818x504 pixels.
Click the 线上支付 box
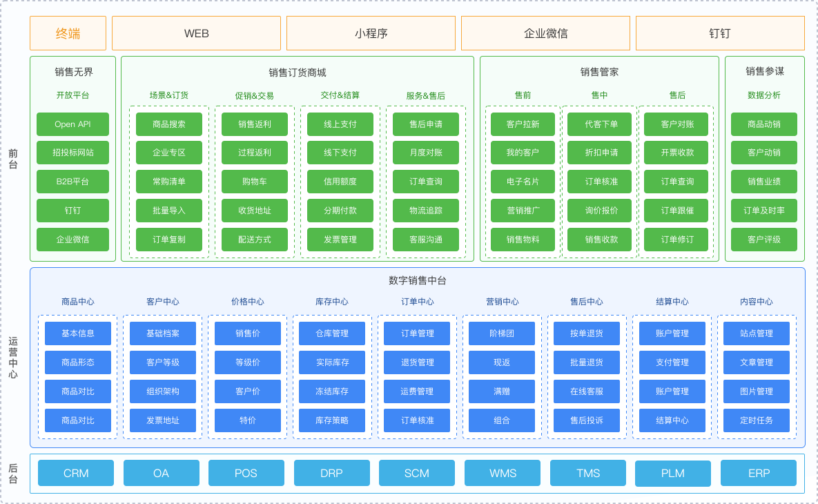pos(340,124)
